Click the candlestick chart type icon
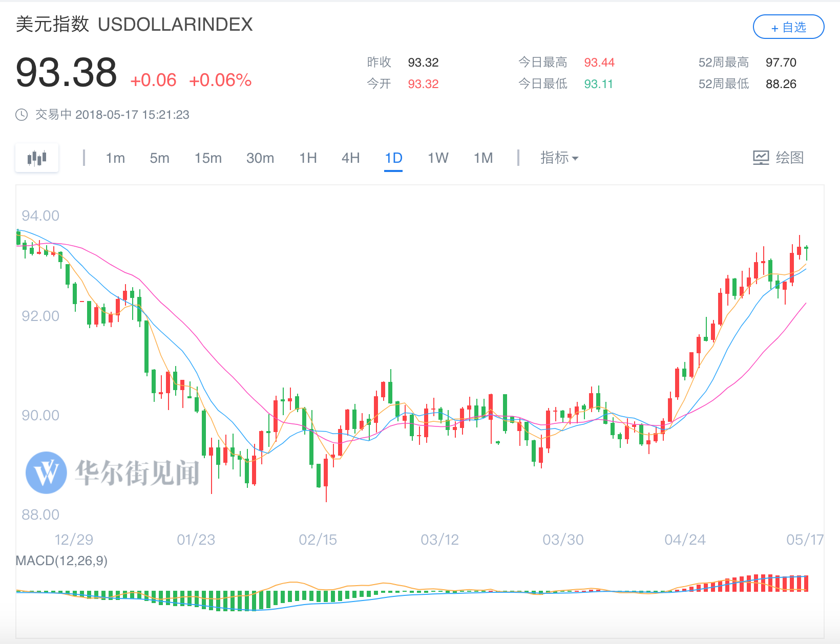840x644 pixels. click(x=37, y=158)
